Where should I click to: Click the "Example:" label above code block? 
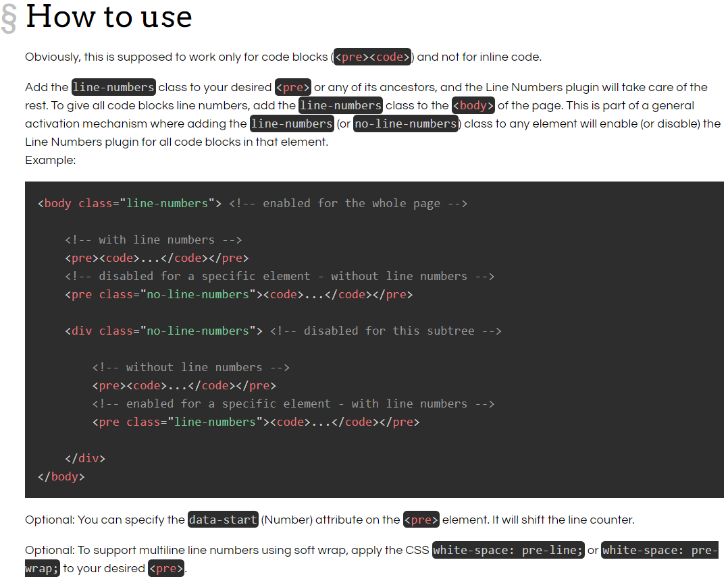tap(51, 161)
